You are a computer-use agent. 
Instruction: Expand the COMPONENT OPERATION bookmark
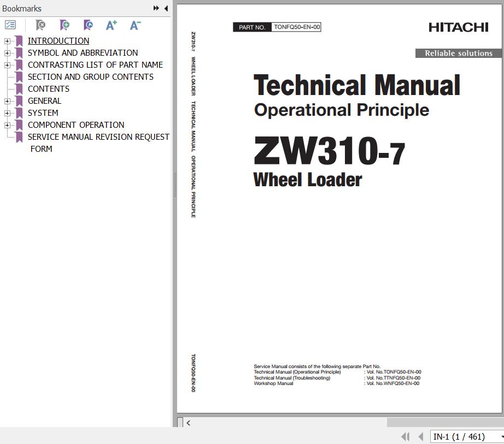click(7, 125)
